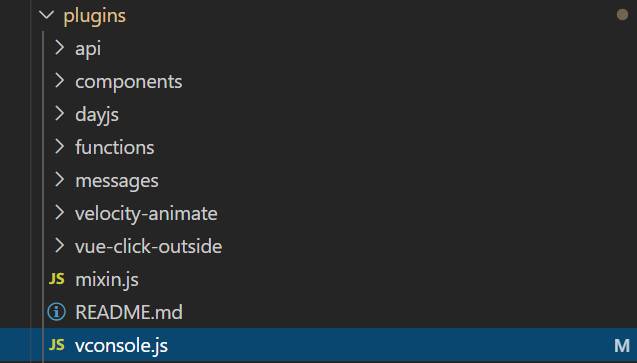Click the modified dot on plugins folder
This screenshot has width=637, height=363.
pyautogui.click(x=622, y=15)
